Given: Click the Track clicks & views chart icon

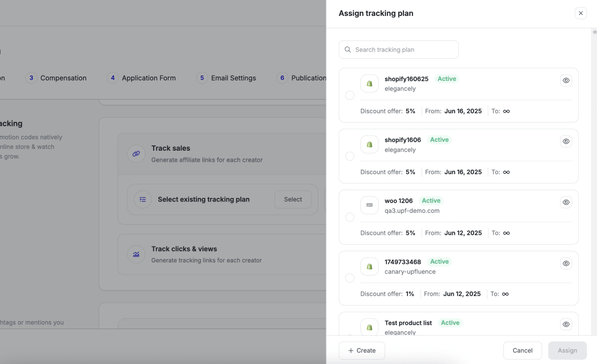Looking at the screenshot, I should 136,254.
